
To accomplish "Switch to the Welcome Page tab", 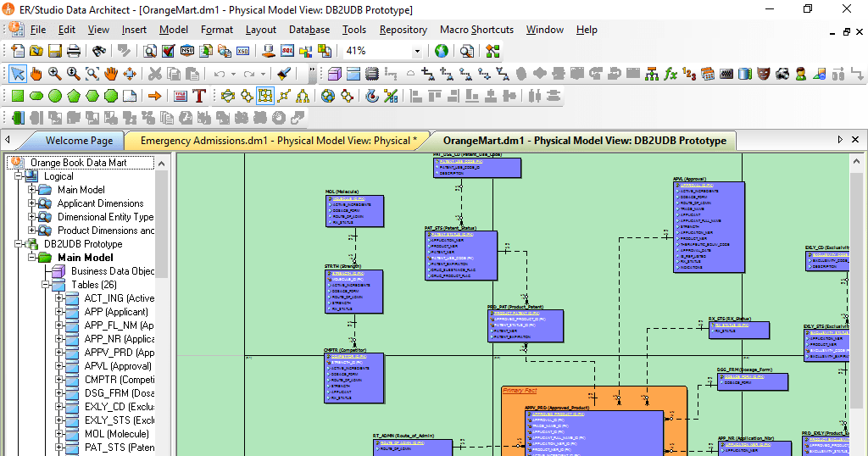I will [x=78, y=141].
